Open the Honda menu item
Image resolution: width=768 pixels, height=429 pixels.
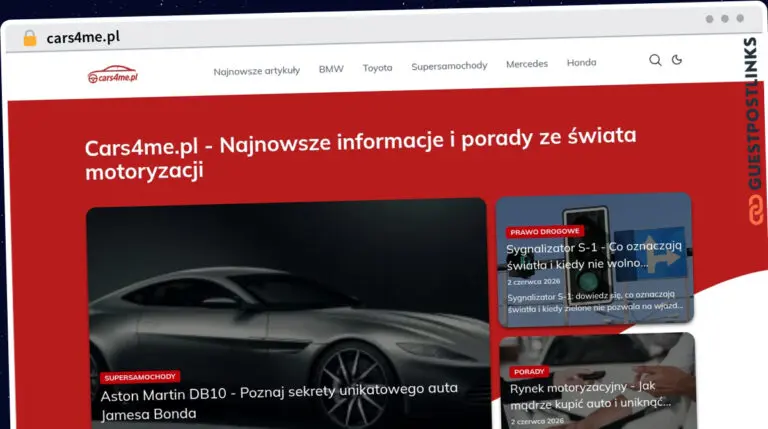tap(581, 62)
